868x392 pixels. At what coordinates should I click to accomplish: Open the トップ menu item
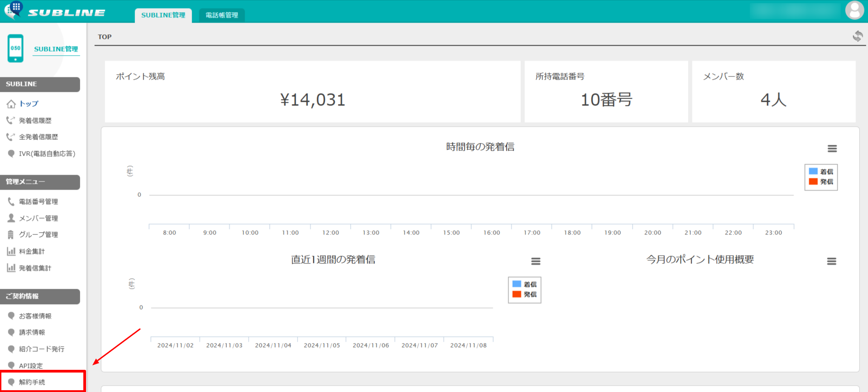pos(29,104)
